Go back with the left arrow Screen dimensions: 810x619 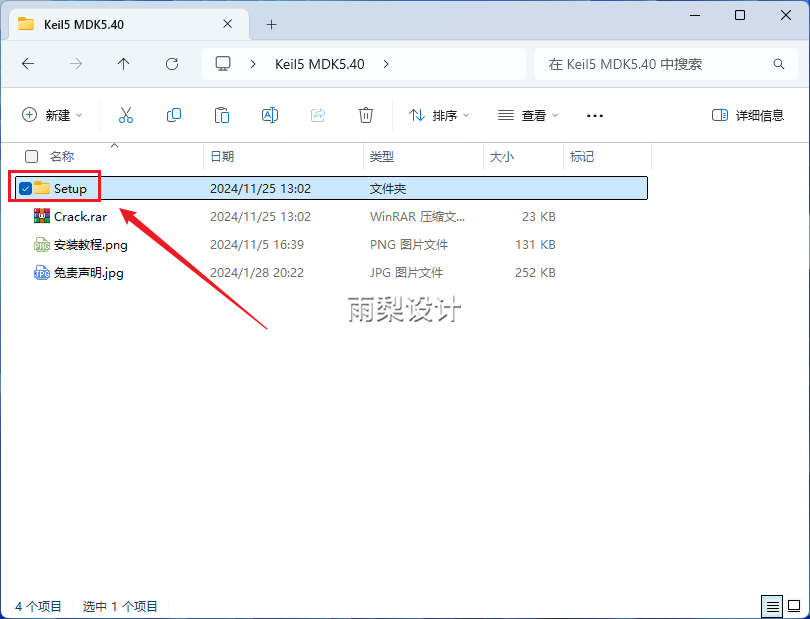pos(28,64)
